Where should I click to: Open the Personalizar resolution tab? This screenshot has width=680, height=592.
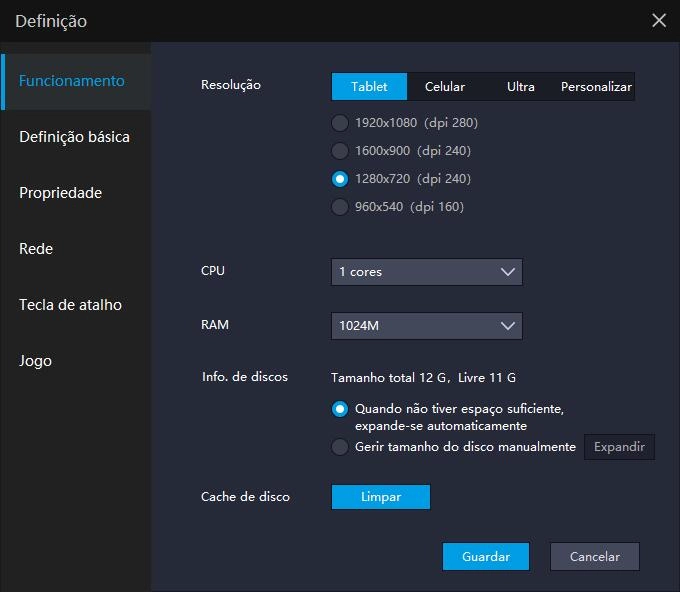pos(596,87)
